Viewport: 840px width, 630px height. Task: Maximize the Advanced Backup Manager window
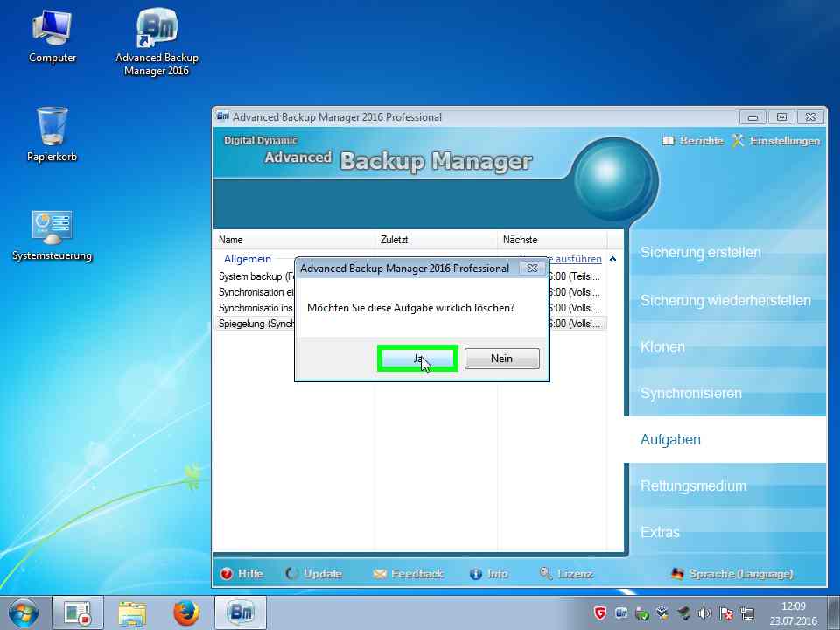point(781,116)
